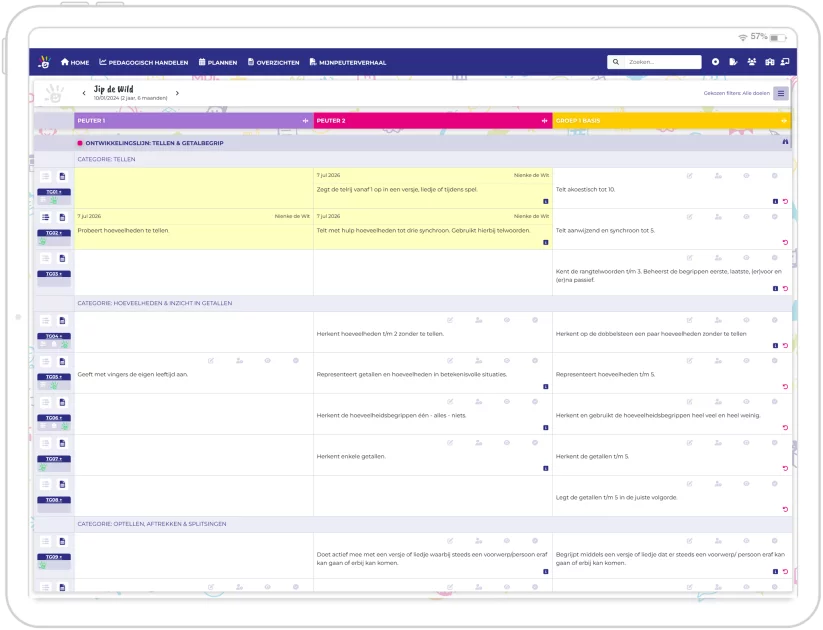
Task: Open the filter hamburger menu button
Action: pyautogui.click(x=781, y=93)
